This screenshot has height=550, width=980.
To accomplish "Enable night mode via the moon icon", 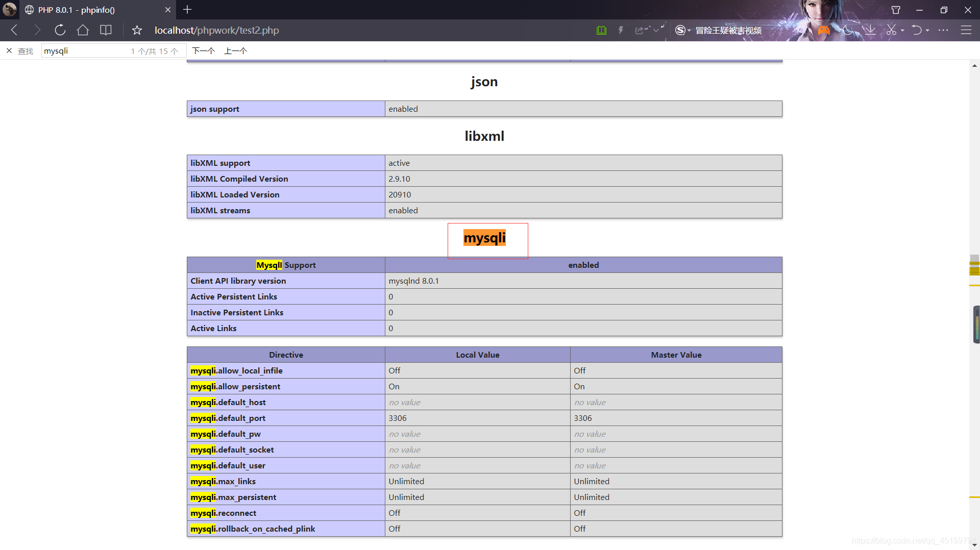I will pos(848,30).
